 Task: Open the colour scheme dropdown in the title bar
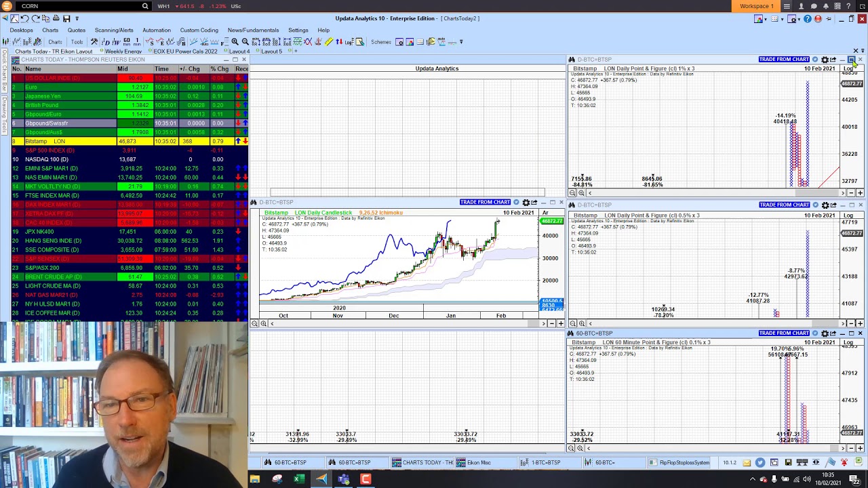(766, 19)
